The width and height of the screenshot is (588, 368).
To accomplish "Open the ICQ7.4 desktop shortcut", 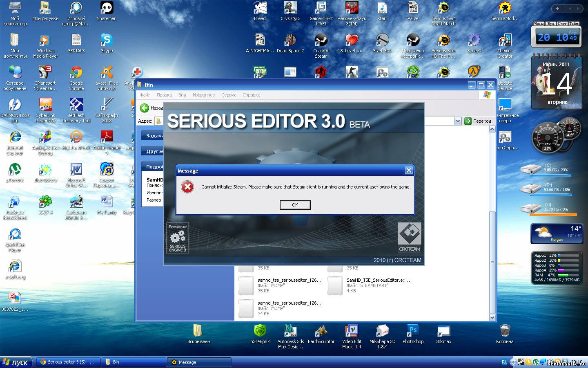I will click(45, 205).
